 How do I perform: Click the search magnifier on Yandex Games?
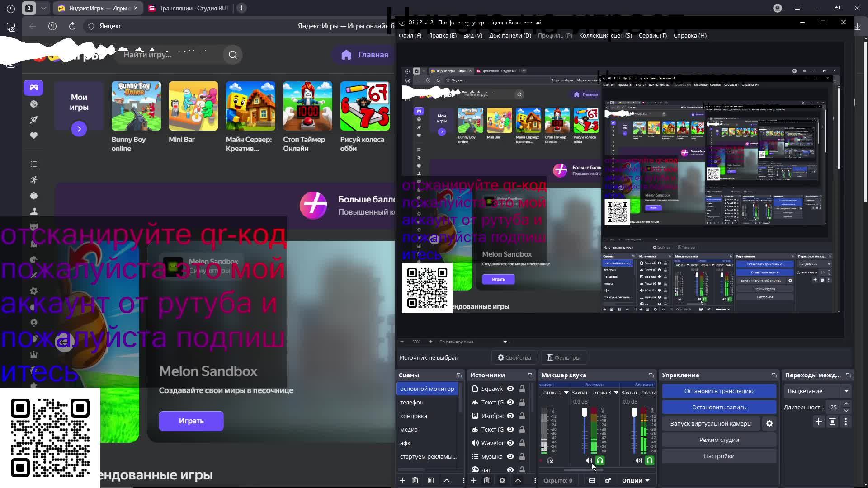click(x=233, y=55)
